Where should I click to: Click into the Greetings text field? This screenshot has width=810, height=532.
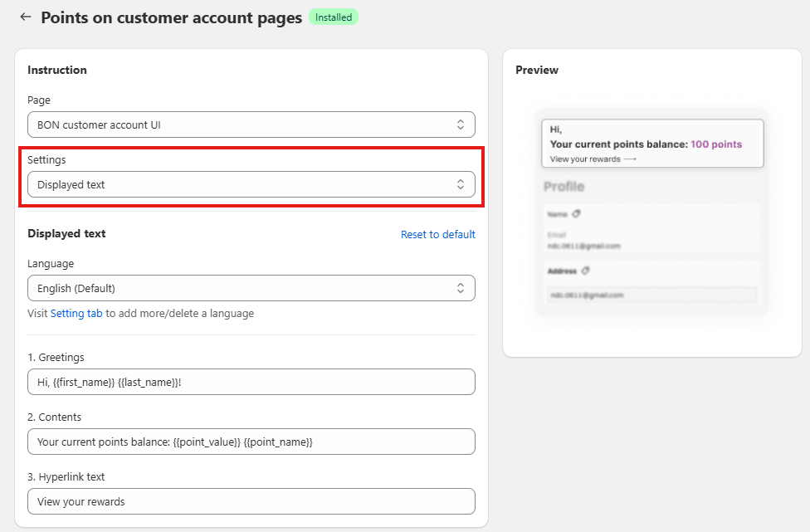[x=251, y=382]
